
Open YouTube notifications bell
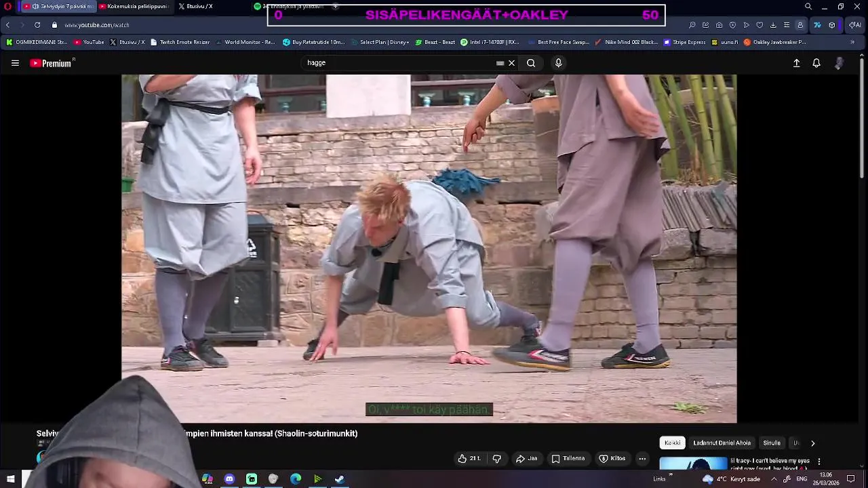point(816,63)
